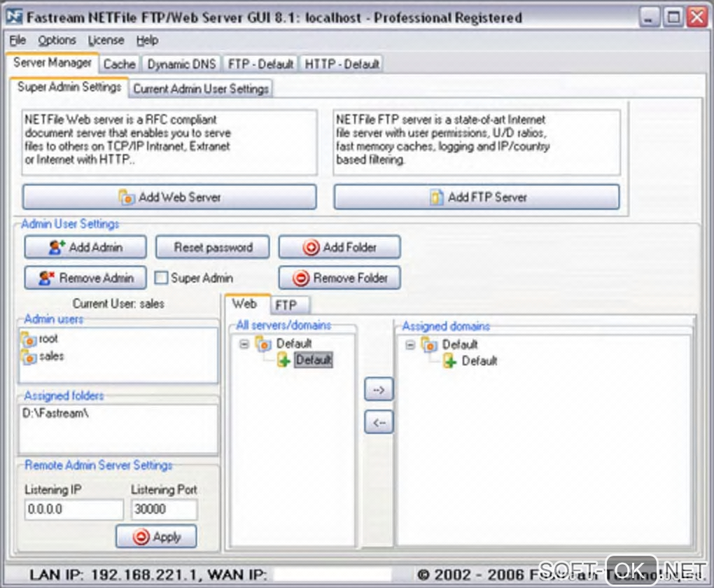
Task: Assign domain with the right arrow button
Action: click(x=379, y=389)
